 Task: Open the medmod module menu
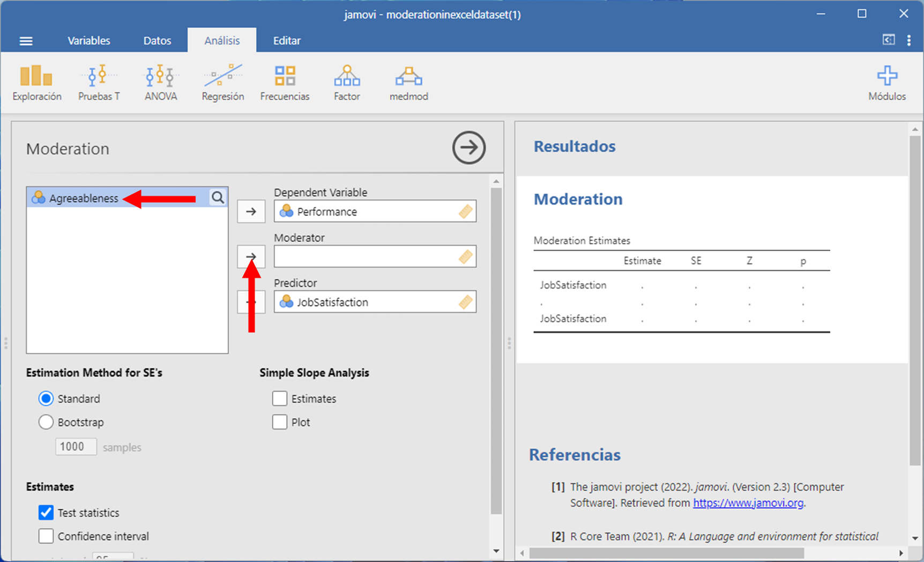point(408,83)
